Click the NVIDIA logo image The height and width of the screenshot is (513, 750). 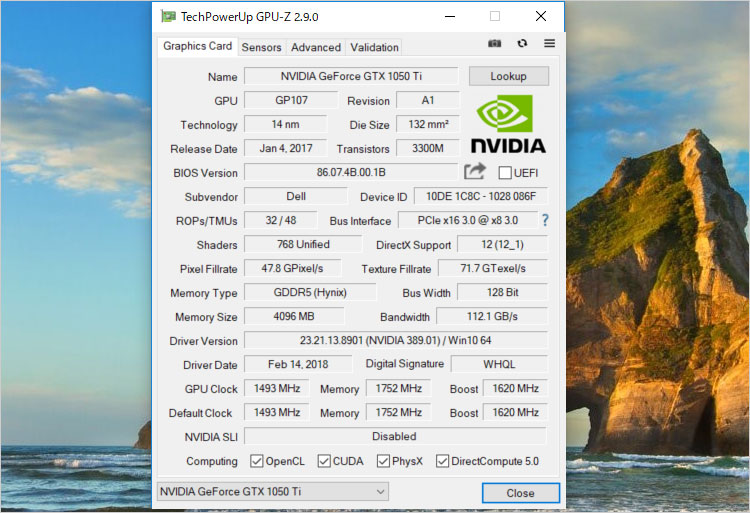click(508, 124)
